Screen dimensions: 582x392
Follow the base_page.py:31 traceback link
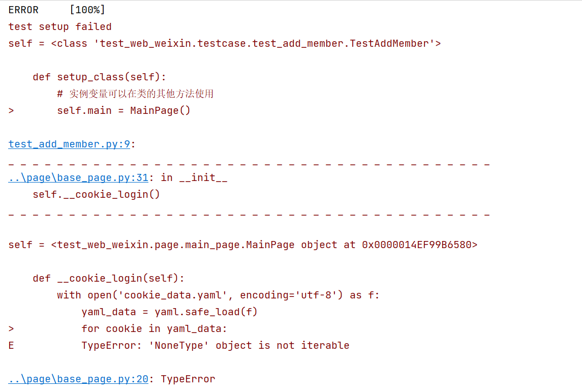(x=78, y=178)
